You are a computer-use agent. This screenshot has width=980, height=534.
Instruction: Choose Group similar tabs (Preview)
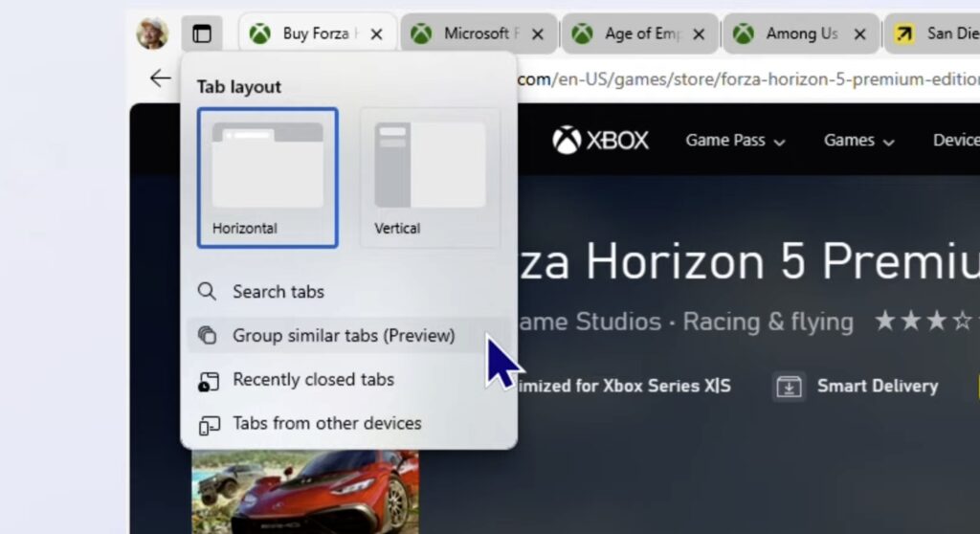pos(348,335)
